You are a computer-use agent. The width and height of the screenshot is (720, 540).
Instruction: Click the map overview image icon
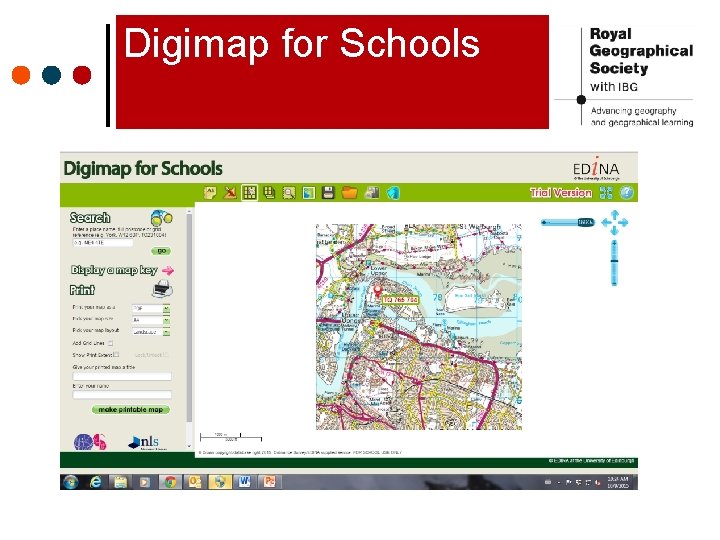309,193
